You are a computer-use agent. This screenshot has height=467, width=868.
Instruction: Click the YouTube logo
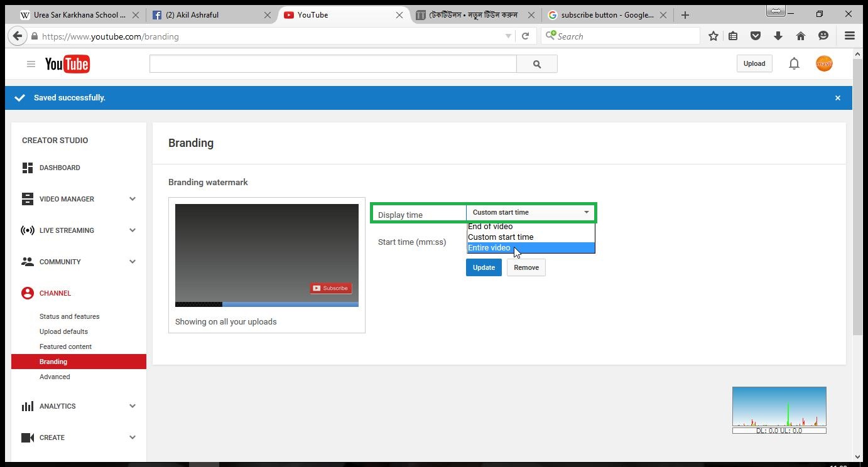[x=67, y=63]
